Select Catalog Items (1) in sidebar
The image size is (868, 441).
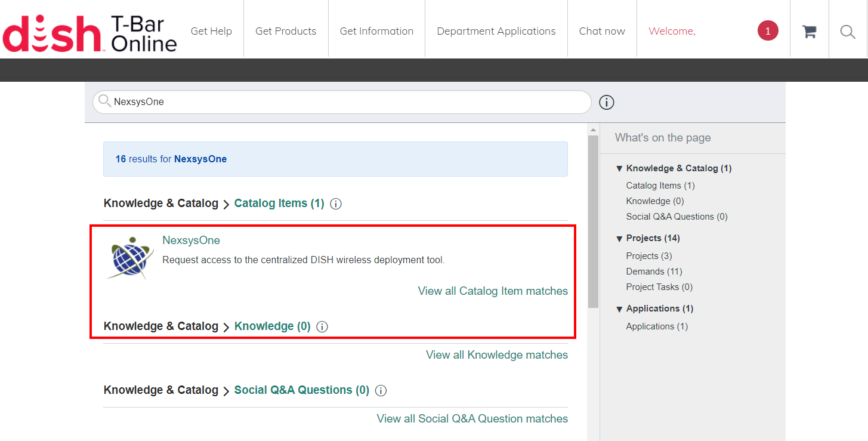(660, 186)
